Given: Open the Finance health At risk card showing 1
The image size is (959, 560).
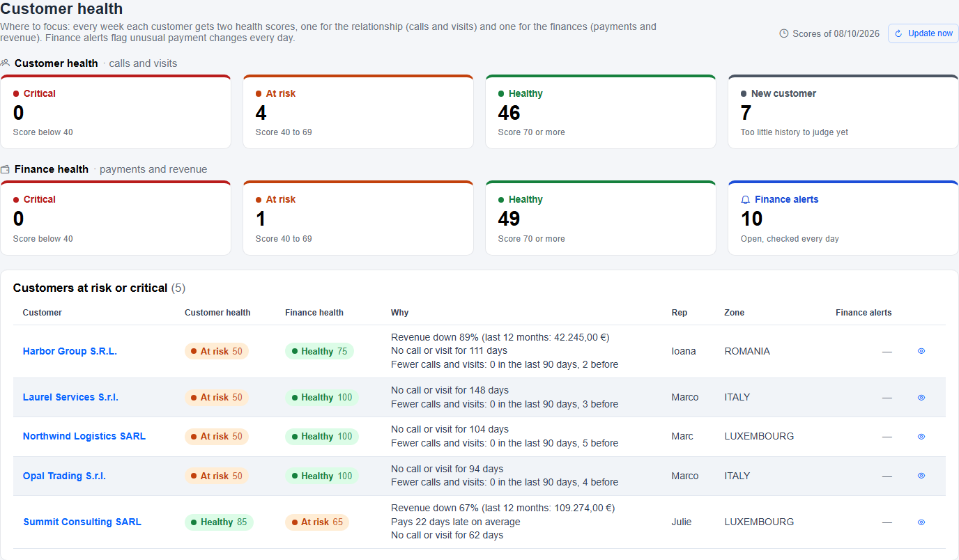Looking at the screenshot, I should (358, 218).
